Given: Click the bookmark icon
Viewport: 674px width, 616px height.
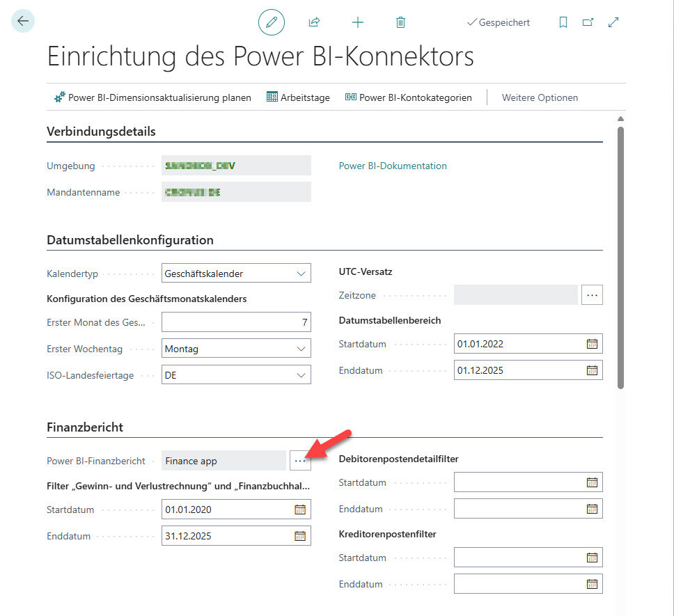Looking at the screenshot, I should (563, 22).
